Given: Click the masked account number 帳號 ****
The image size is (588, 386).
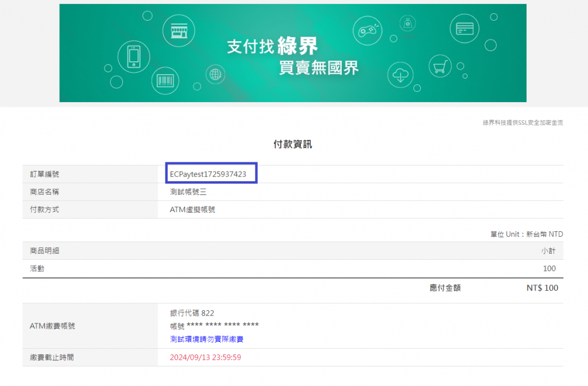Looking at the screenshot, I should coord(215,326).
